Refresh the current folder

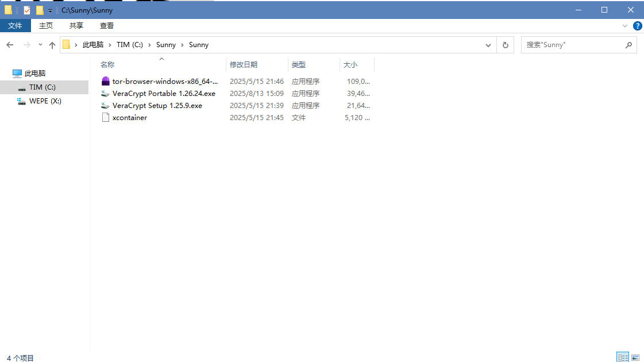click(x=506, y=45)
